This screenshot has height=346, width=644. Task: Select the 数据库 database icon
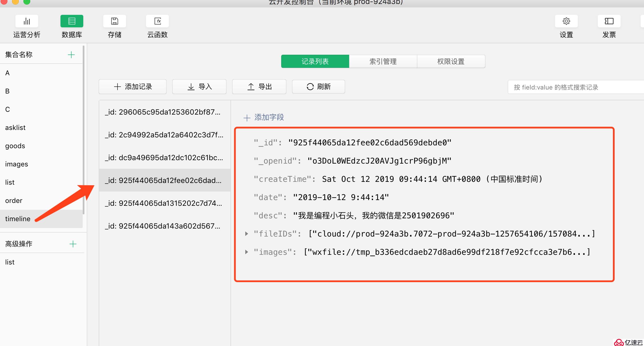tap(72, 21)
